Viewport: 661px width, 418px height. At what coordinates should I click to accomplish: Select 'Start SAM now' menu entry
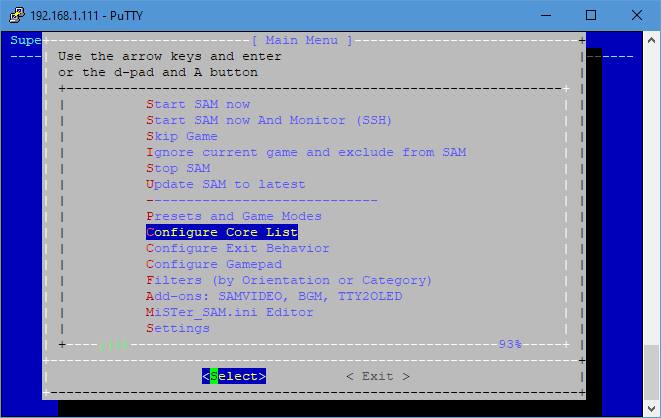point(198,104)
